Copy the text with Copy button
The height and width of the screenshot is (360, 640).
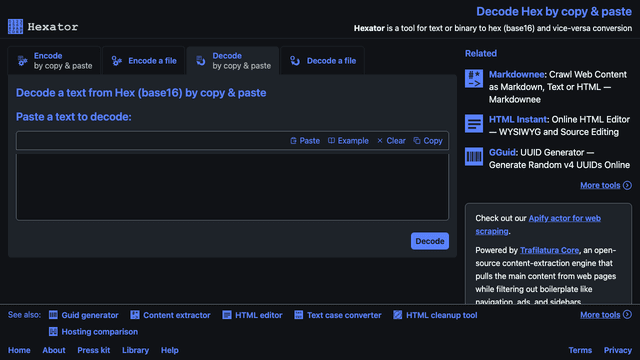(x=428, y=141)
